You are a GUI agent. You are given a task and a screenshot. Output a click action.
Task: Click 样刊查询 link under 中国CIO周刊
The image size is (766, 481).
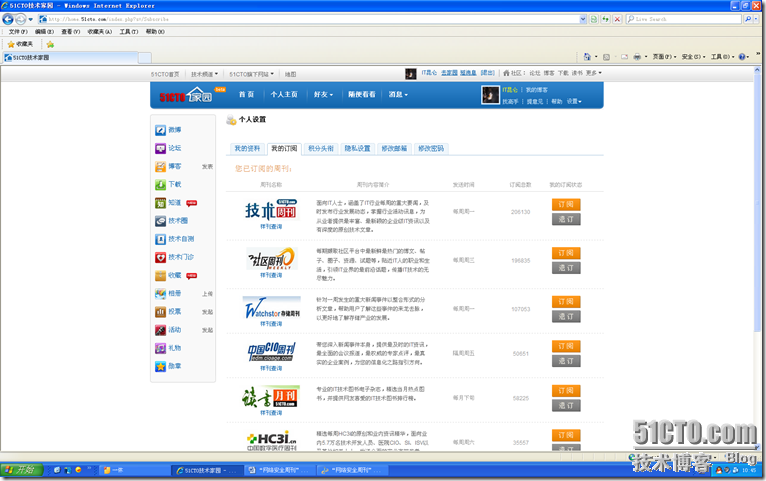pos(271,368)
